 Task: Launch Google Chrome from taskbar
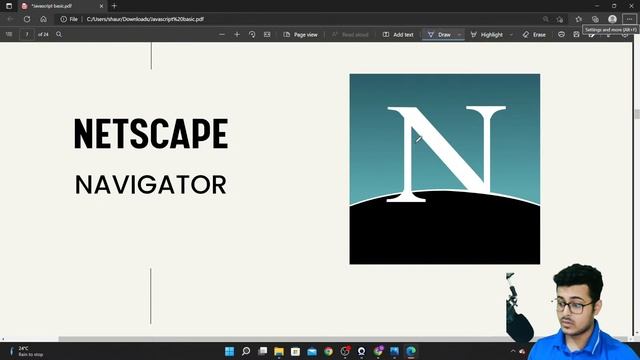click(329, 351)
